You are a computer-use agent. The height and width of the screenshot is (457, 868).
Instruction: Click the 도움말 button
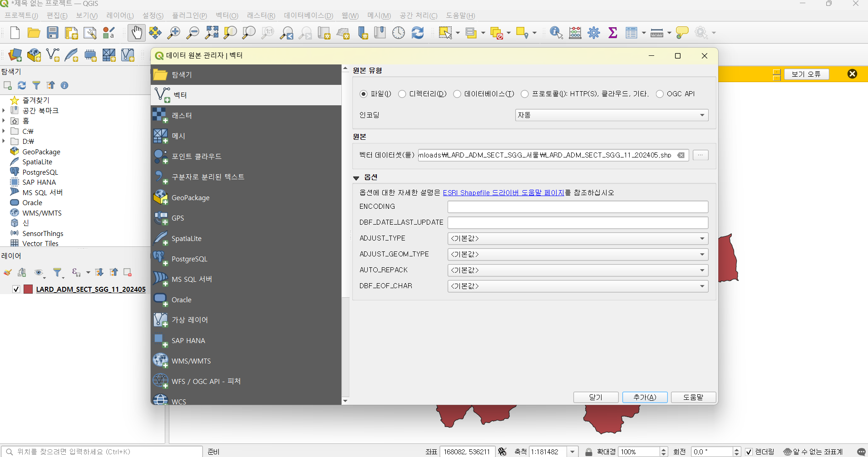pos(694,397)
